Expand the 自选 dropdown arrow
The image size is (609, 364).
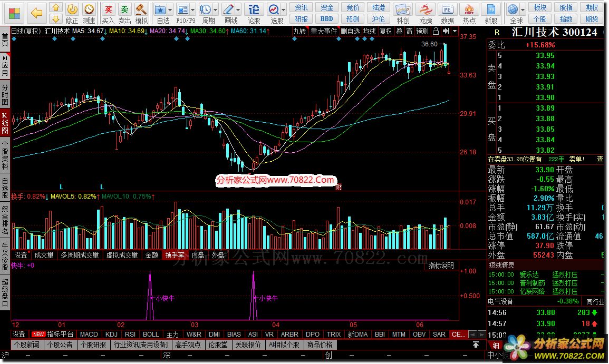point(170,9)
